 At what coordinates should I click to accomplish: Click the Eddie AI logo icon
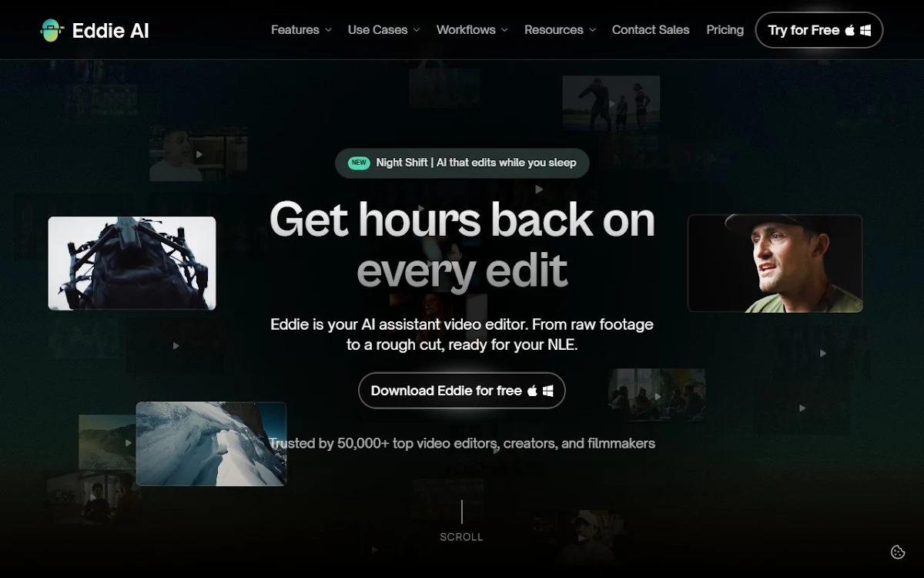[51, 30]
